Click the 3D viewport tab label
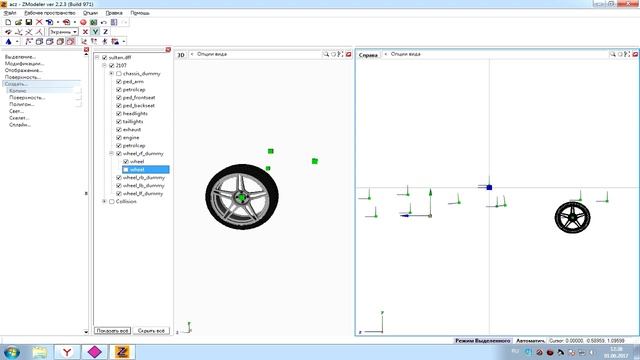The width and height of the screenshot is (640, 360). tap(181, 55)
